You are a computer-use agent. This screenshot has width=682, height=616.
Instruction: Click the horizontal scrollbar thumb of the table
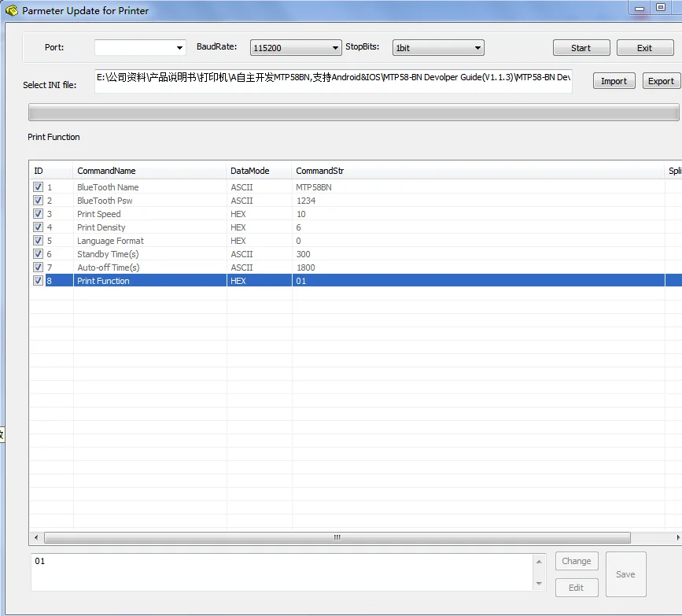(337, 538)
